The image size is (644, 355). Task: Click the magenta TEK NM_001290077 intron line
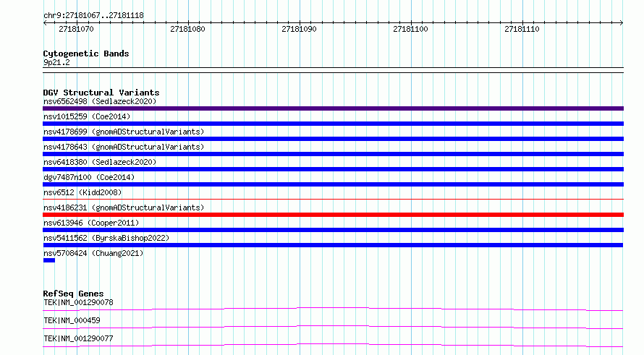[333, 345]
